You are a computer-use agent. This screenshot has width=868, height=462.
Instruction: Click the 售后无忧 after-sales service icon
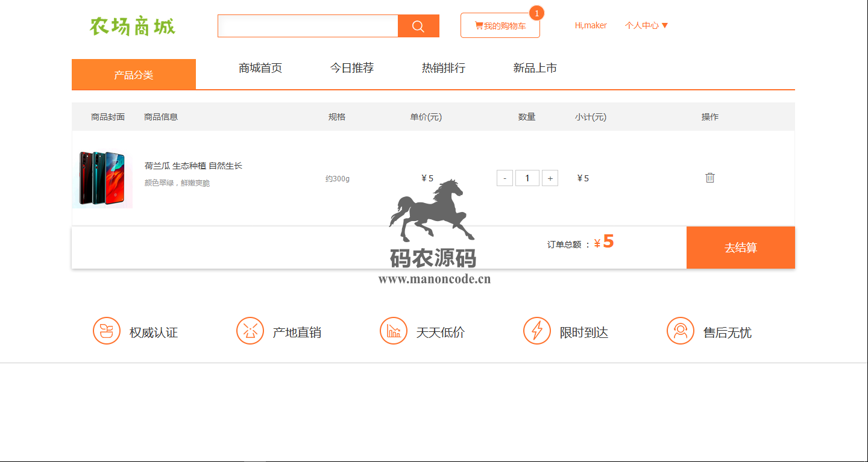(681, 331)
